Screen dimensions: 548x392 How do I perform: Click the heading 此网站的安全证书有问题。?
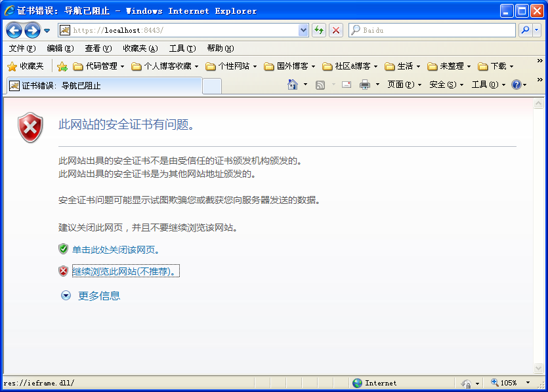coord(126,125)
